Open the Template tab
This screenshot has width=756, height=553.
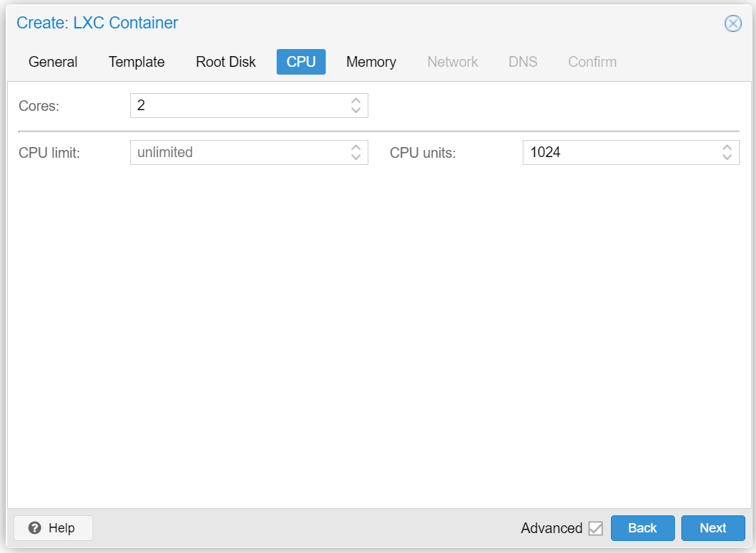pos(137,62)
